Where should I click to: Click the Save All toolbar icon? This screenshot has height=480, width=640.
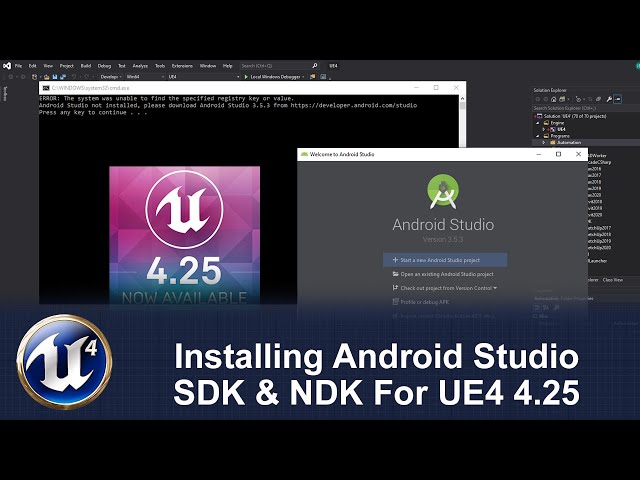pyautogui.click(x=63, y=76)
